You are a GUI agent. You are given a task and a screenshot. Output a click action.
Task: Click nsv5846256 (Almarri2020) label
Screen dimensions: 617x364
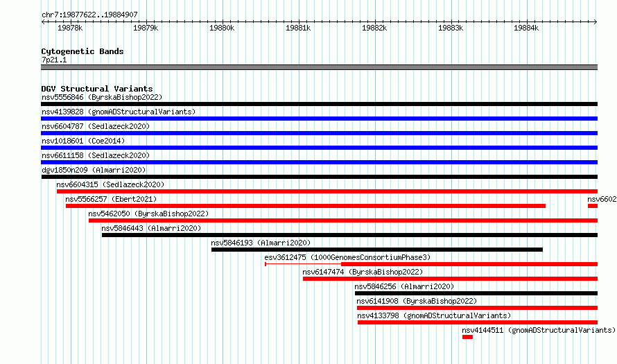tap(404, 286)
